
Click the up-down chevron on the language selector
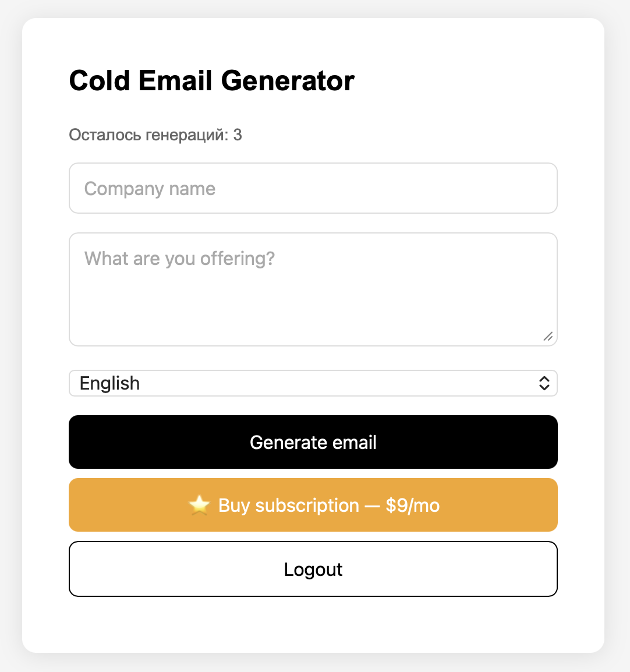(x=544, y=383)
